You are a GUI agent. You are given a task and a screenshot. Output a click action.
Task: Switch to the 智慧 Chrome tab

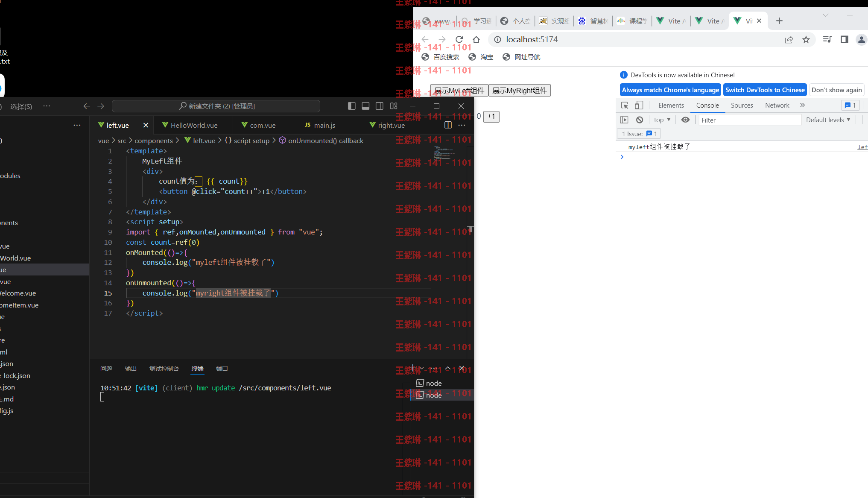(593, 21)
